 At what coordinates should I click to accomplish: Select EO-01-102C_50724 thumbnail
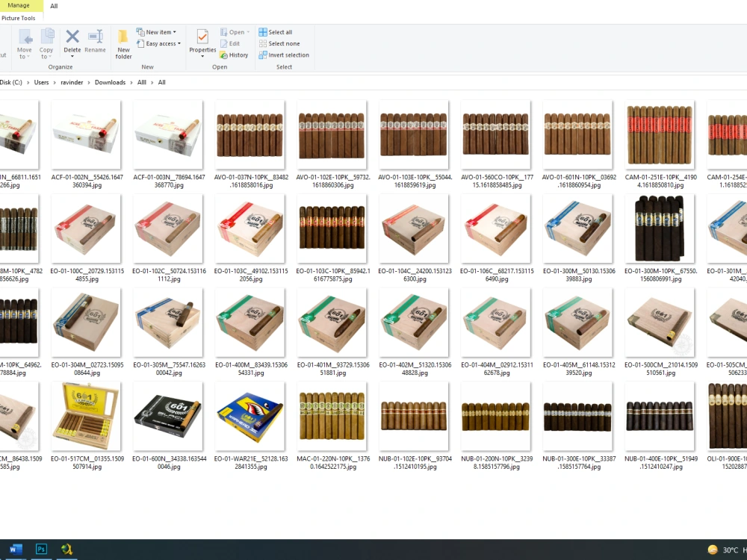[x=168, y=228]
